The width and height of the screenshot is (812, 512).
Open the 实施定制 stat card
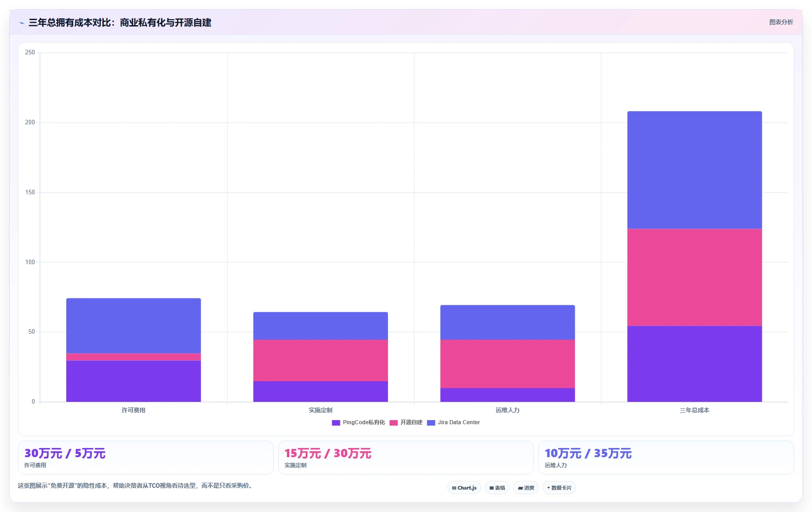pyautogui.click(x=406, y=458)
